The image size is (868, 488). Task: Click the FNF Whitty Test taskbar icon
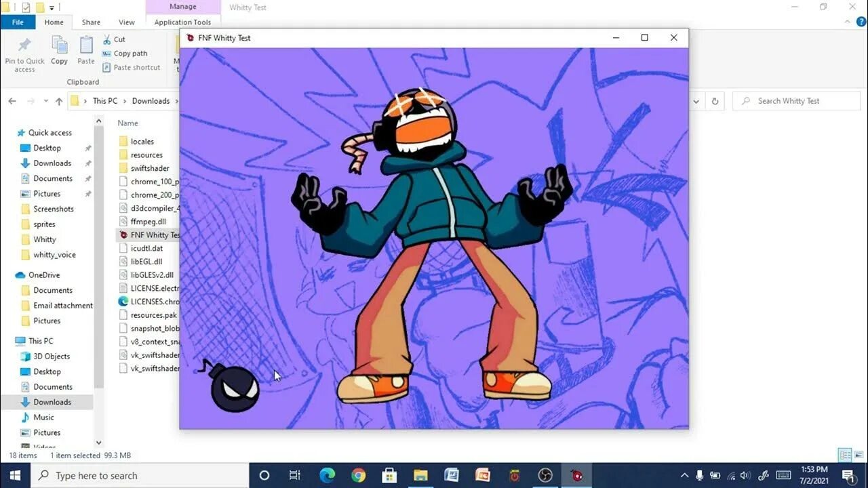(x=576, y=475)
